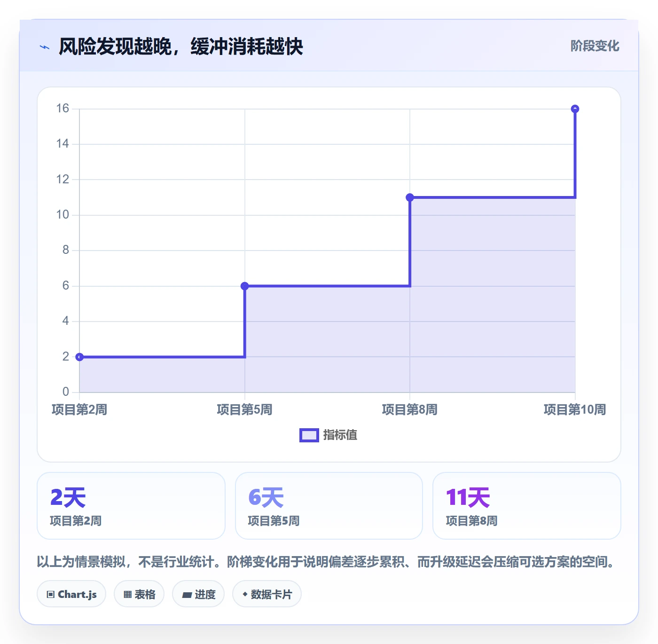Click the x-axis label 项目第10周
This screenshot has width=658, height=644.
pyautogui.click(x=575, y=410)
